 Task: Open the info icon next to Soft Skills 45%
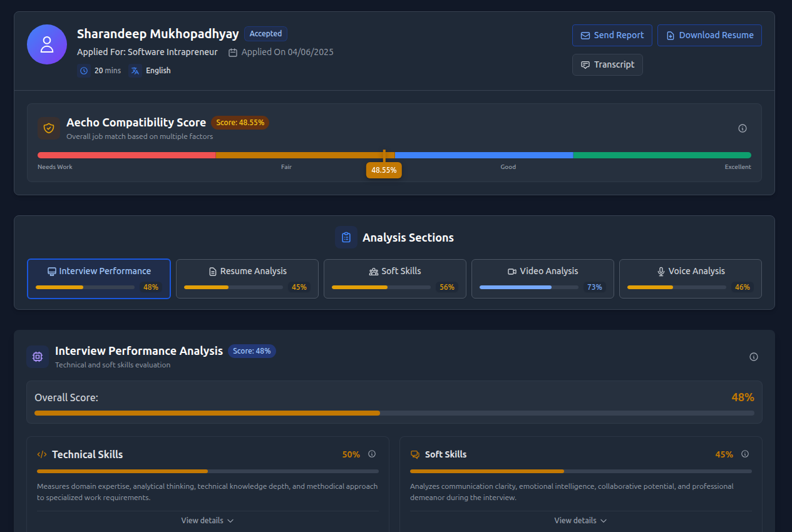745,454
